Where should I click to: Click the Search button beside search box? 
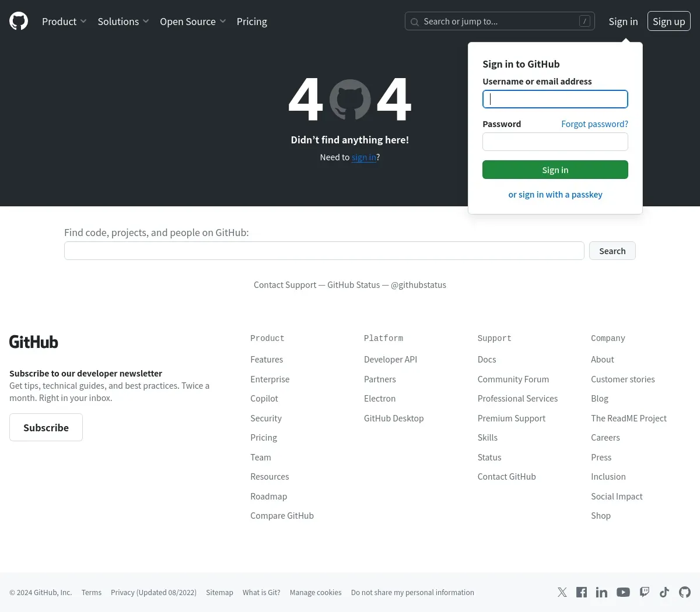[612, 251]
